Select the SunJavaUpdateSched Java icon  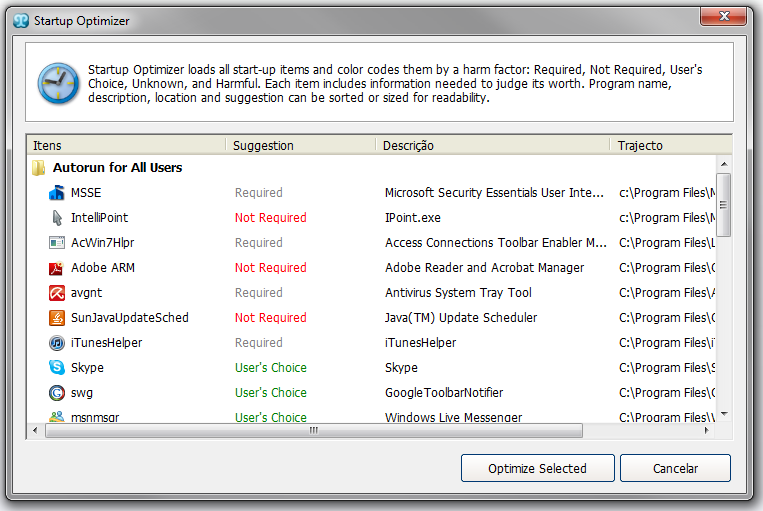[x=57, y=318]
